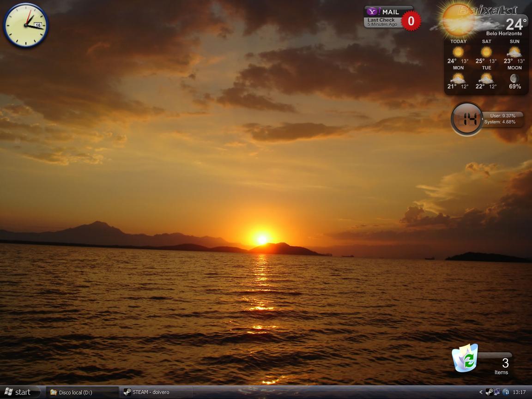Click the 'System: 4.68%' CPU reading
The width and height of the screenshot is (532, 399).
(x=500, y=122)
